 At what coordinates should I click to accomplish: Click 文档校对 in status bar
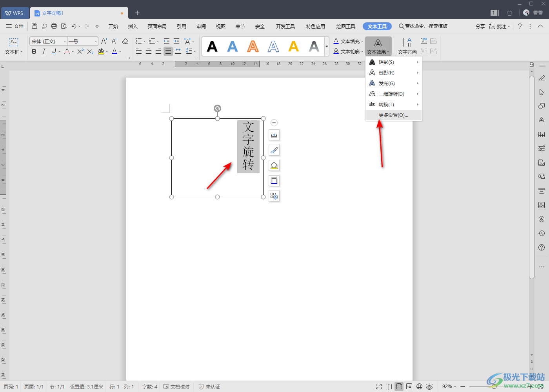click(176, 387)
